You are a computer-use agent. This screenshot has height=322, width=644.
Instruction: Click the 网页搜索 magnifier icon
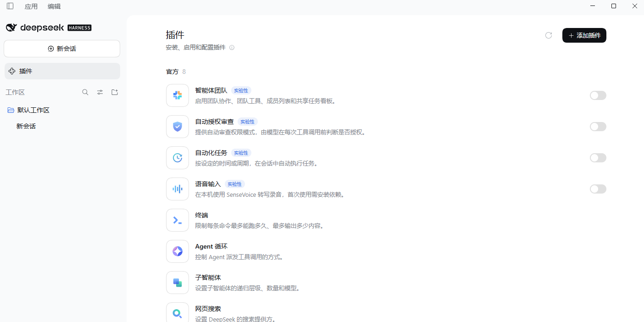tap(178, 313)
